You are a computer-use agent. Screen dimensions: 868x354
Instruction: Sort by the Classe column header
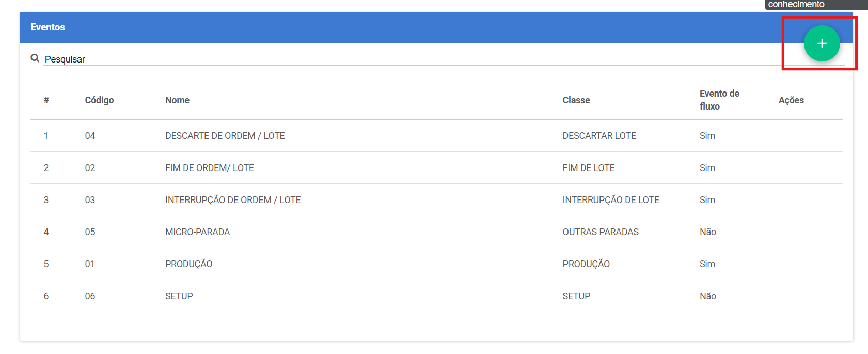tap(576, 100)
